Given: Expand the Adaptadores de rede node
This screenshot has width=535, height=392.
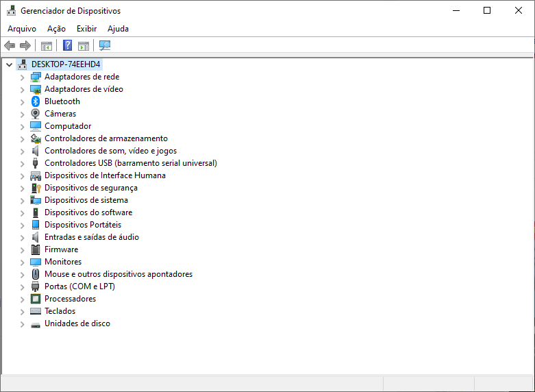Looking at the screenshot, I should (23, 77).
